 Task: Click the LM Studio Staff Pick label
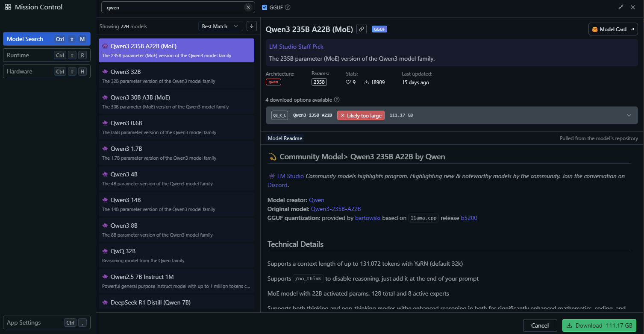(x=296, y=47)
